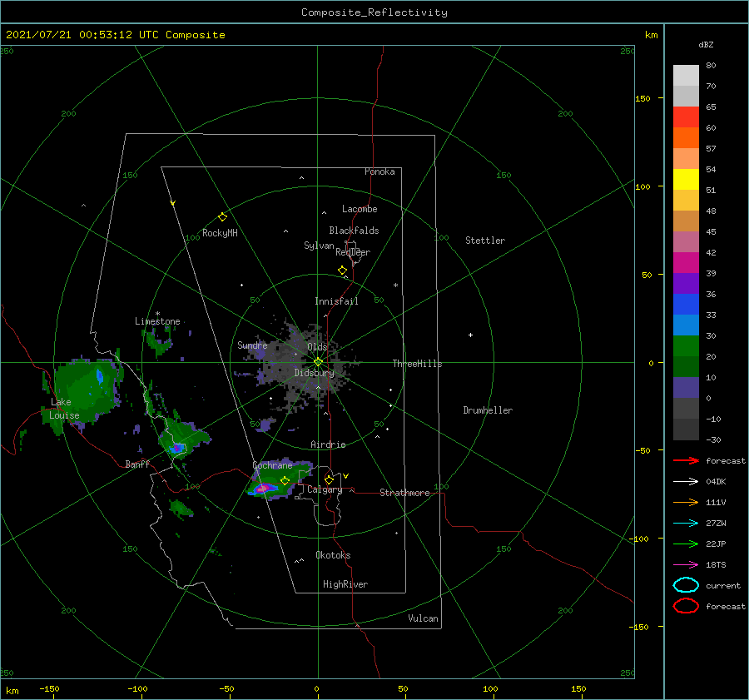Click the white 04DK arrow legend icon
The image size is (749, 700).
tap(686, 482)
